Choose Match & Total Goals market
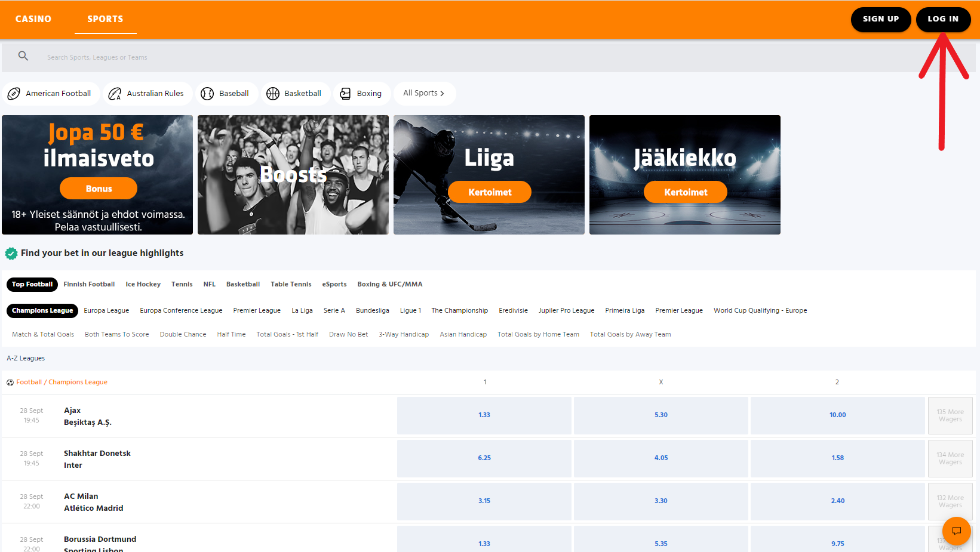Screen dimensions: 980x552 tap(43, 335)
